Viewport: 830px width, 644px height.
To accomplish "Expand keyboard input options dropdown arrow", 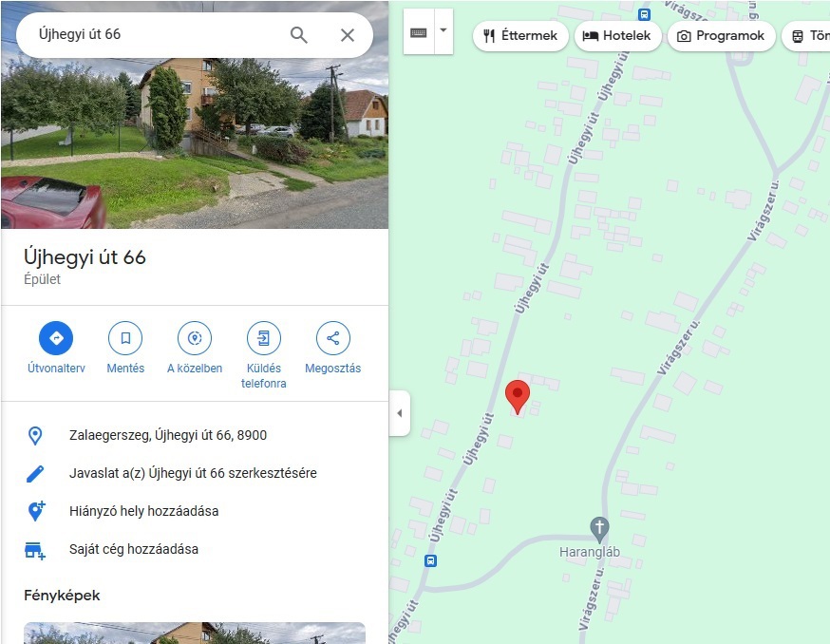I will tap(443, 30).
